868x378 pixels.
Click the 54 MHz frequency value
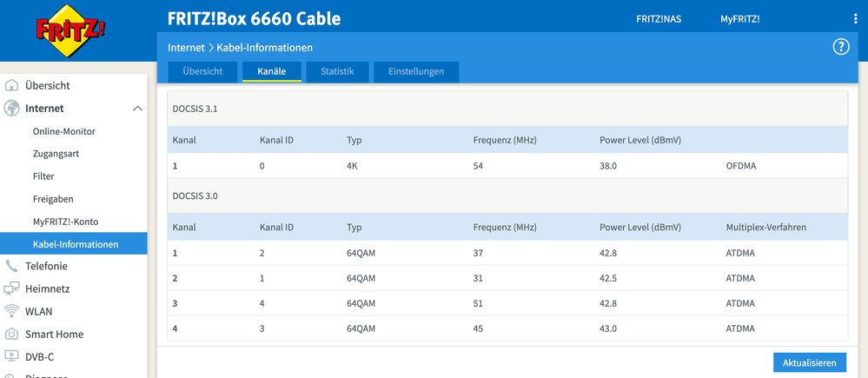(478, 165)
